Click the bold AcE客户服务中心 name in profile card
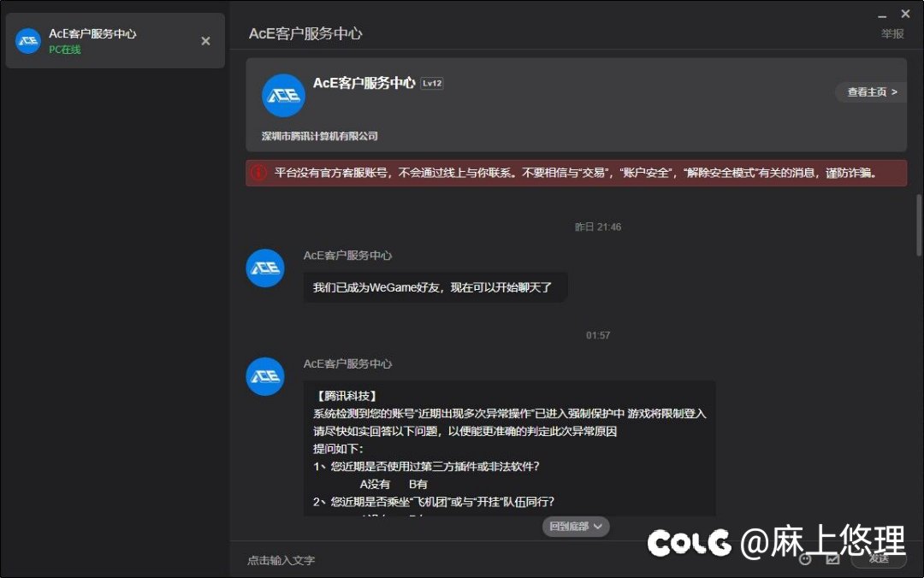 [364, 83]
